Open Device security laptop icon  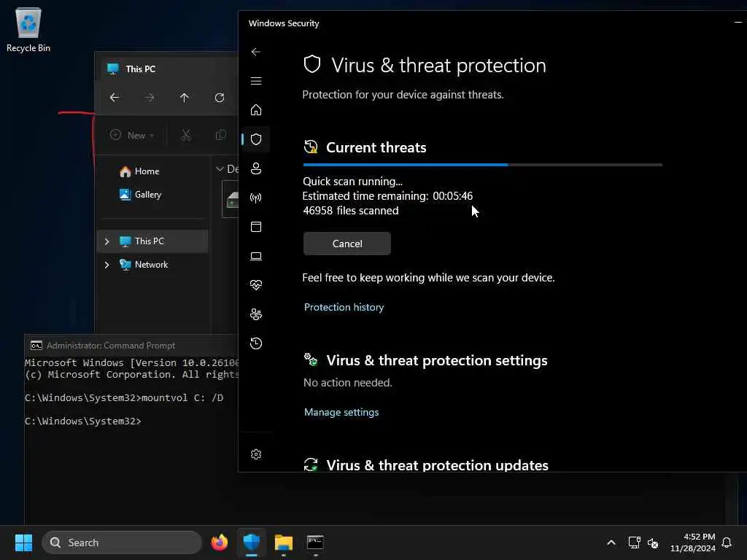click(256, 256)
